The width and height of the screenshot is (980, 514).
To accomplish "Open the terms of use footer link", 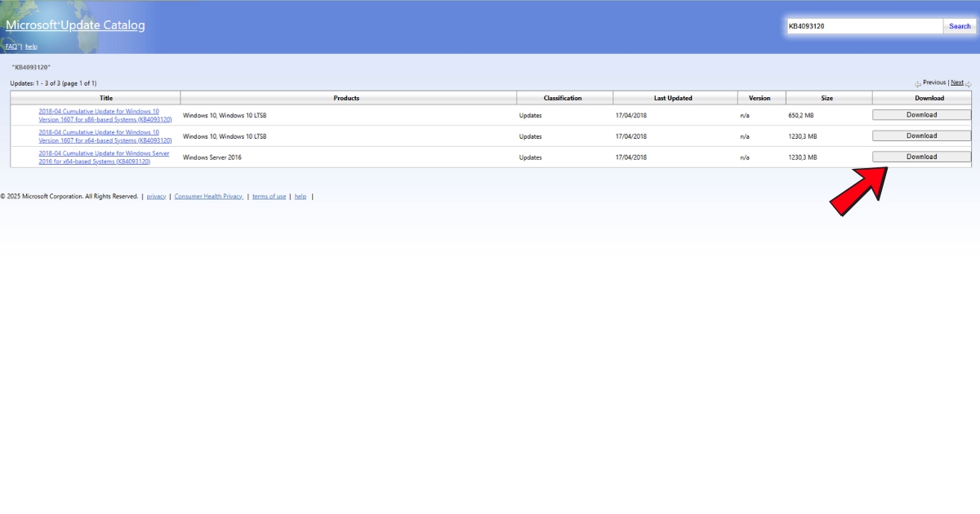I will click(x=269, y=197).
